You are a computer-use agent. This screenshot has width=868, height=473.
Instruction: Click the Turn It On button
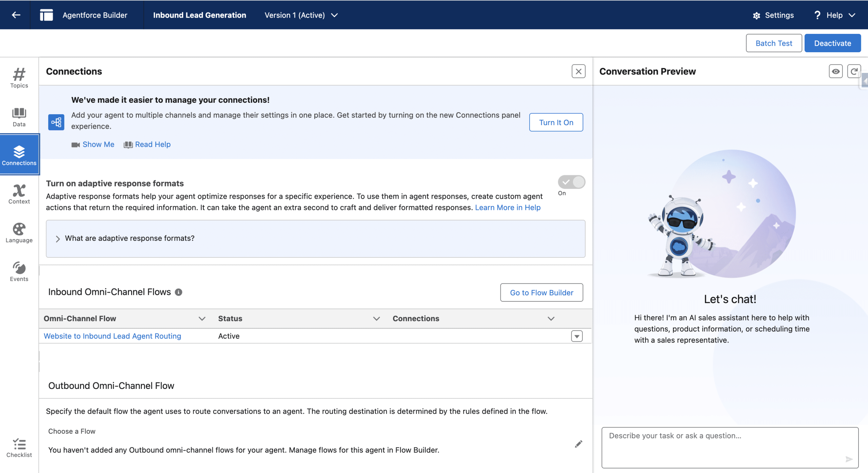click(x=556, y=122)
